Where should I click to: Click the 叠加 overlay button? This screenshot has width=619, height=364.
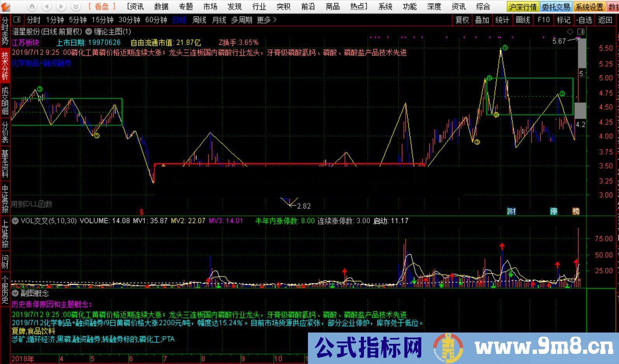(x=482, y=20)
